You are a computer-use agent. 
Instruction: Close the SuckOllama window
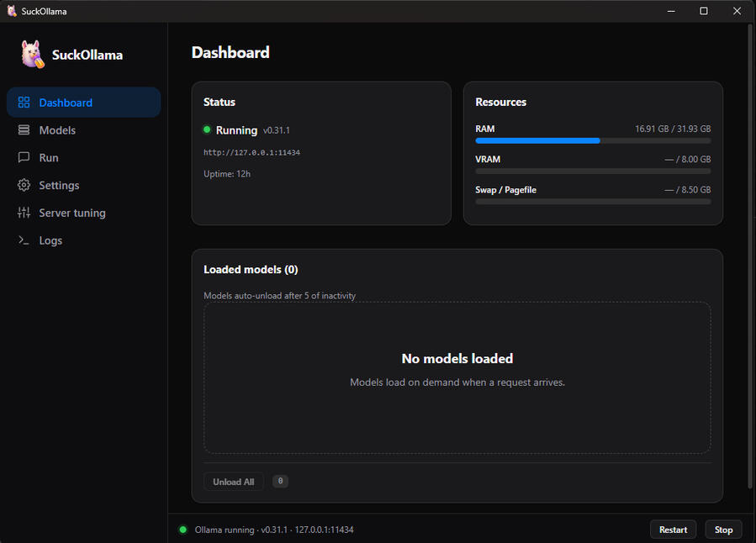pos(737,11)
